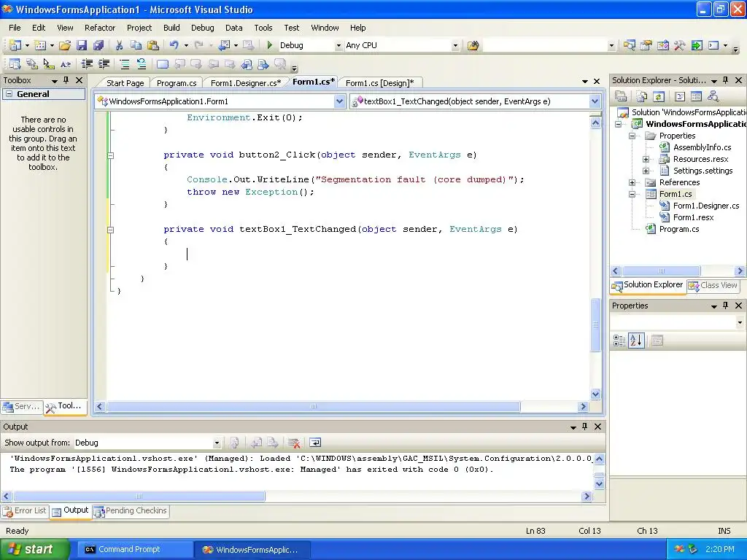The width and height of the screenshot is (747, 560).
Task: Open the Refactor menu
Action: pyautogui.click(x=99, y=28)
